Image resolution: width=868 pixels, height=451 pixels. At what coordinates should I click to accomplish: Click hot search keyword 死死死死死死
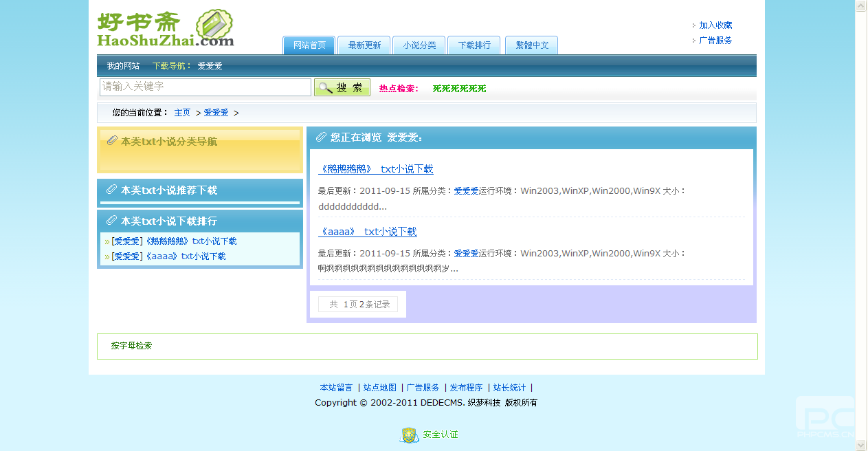[x=459, y=89]
